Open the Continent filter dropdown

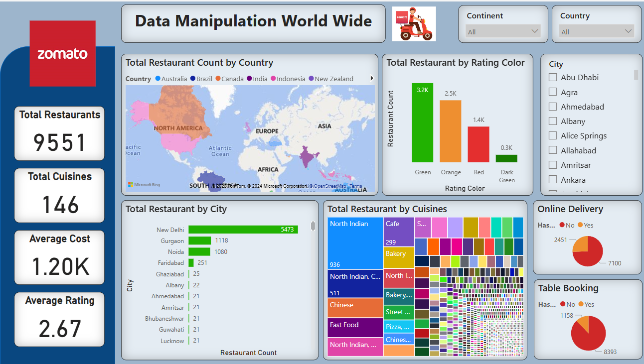pyautogui.click(x=503, y=31)
